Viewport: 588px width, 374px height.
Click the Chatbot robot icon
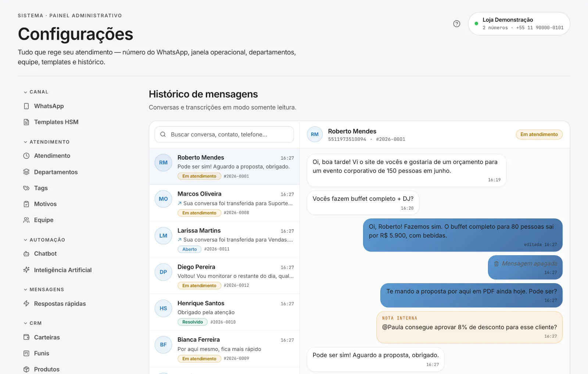(x=26, y=254)
